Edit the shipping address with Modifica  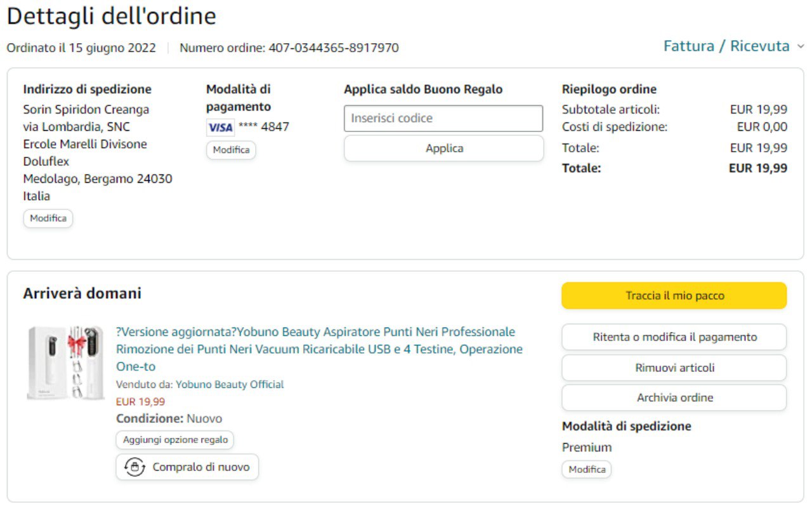(x=48, y=218)
